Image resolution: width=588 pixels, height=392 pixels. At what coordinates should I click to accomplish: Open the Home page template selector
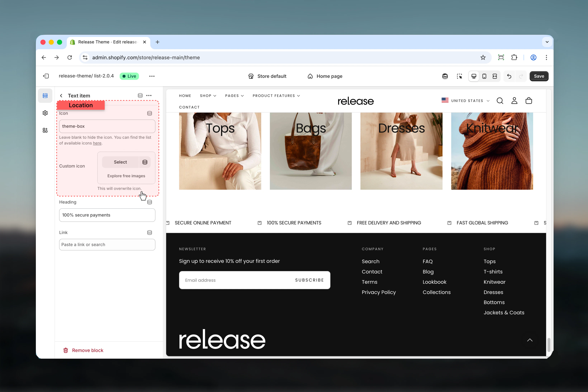(325, 76)
